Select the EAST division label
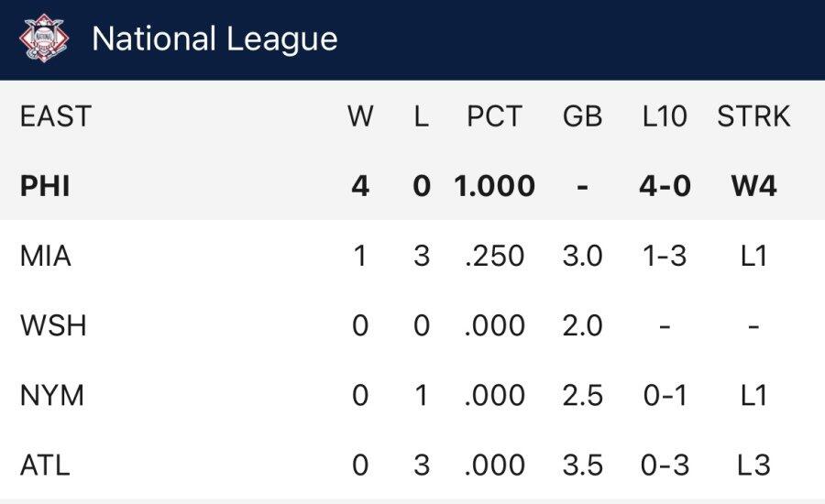The width and height of the screenshot is (825, 504). [56, 117]
